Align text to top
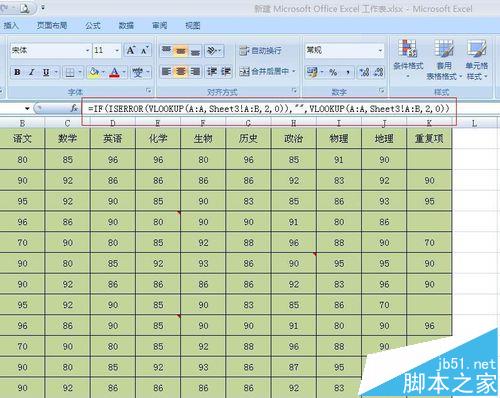 click(x=166, y=51)
